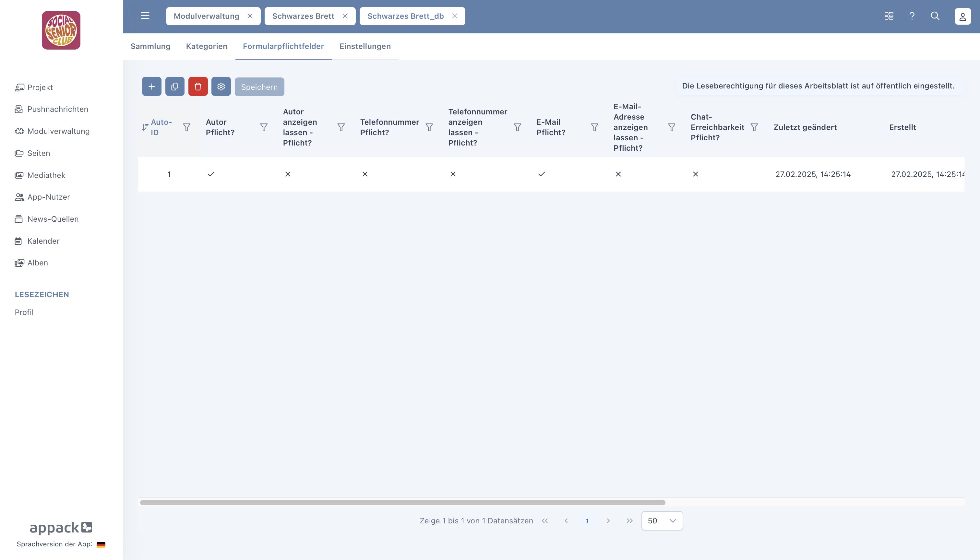This screenshot has width=980, height=560.
Task: Click the red trash delete button
Action: [198, 87]
